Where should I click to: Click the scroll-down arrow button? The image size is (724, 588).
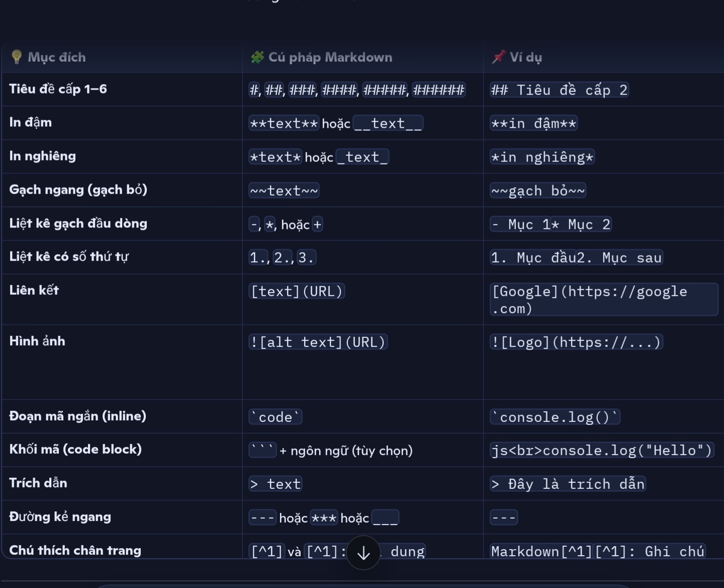tap(364, 553)
